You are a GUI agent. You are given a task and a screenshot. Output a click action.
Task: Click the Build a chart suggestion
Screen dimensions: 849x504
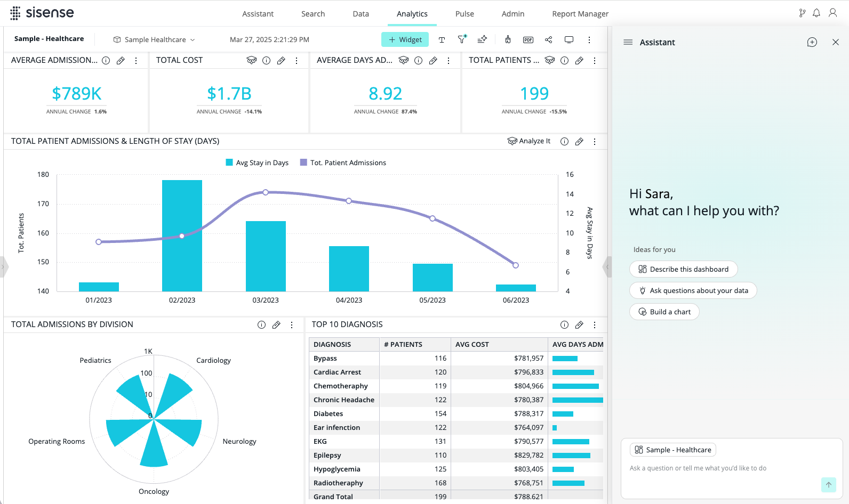[x=664, y=312]
